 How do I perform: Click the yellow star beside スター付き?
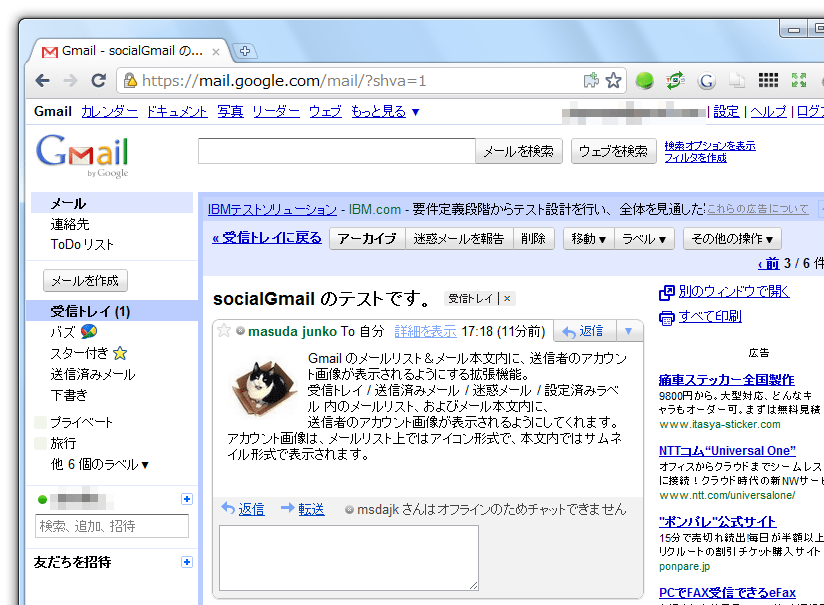[120, 353]
